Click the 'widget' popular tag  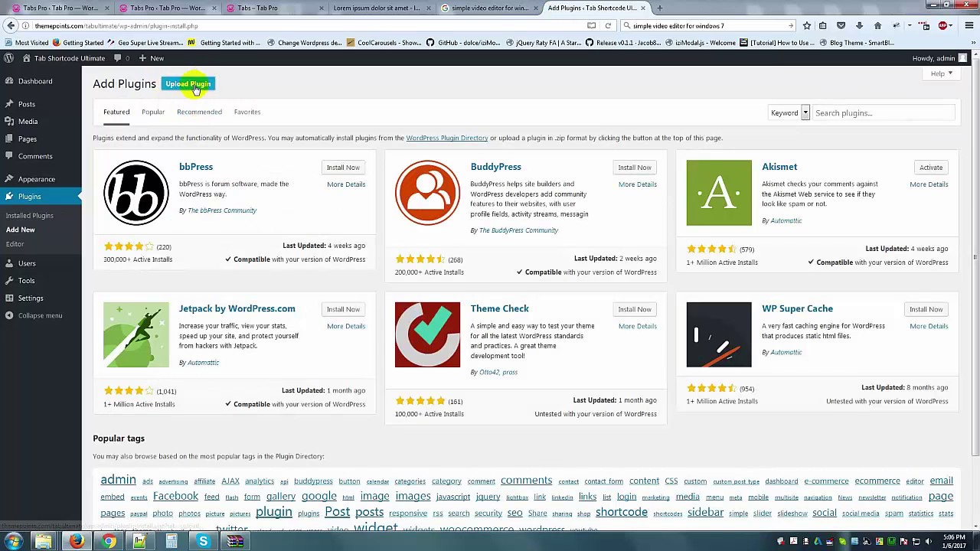(375, 528)
